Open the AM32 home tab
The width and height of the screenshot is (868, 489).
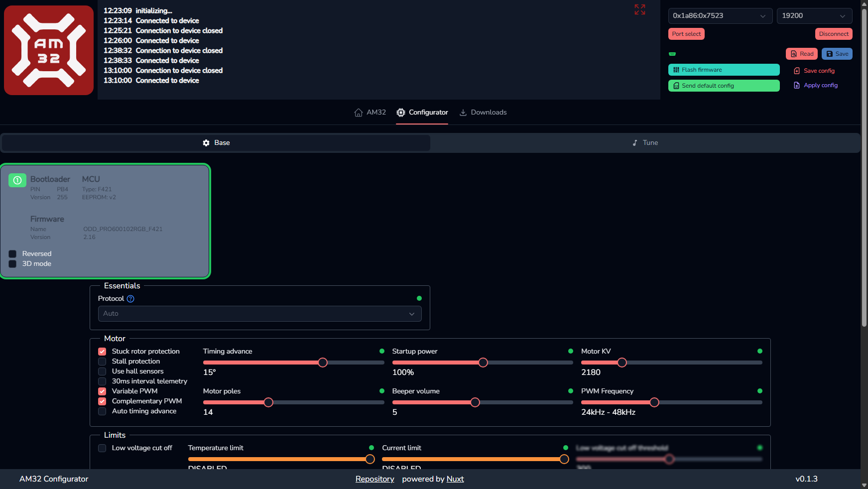(x=370, y=113)
